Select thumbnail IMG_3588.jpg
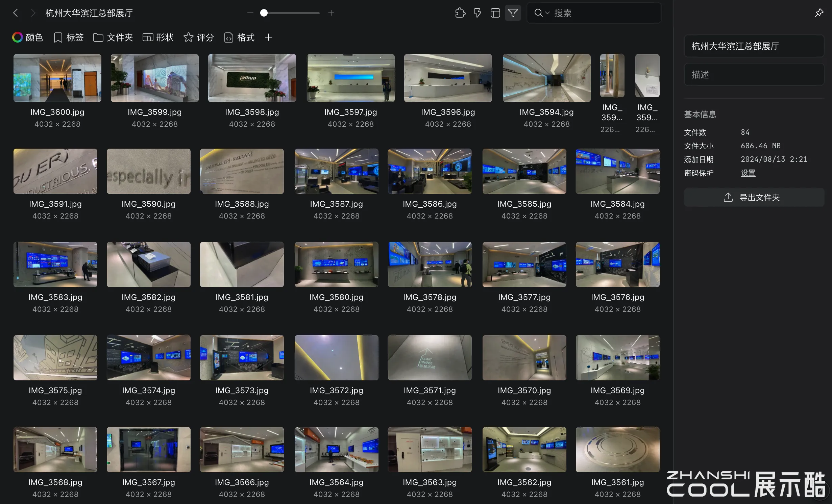Viewport: 832px width, 504px height. click(242, 171)
